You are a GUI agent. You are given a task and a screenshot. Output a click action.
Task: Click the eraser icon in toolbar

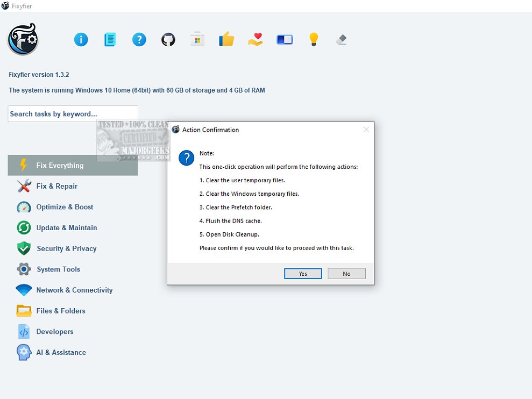pyautogui.click(x=341, y=39)
